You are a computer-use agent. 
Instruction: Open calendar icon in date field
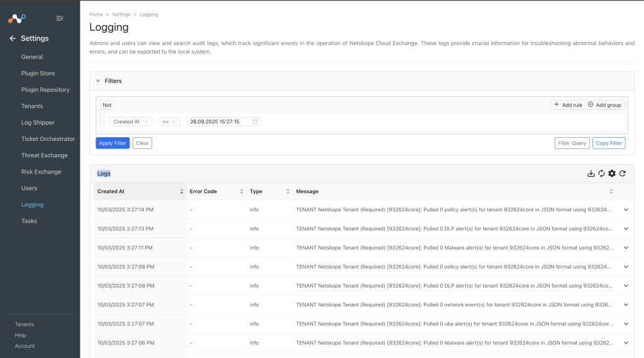(x=255, y=121)
